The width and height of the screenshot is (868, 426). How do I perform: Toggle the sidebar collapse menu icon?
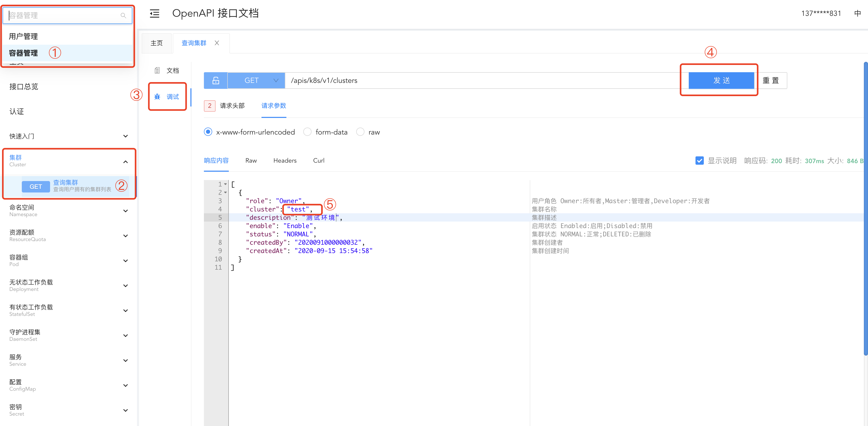point(155,14)
